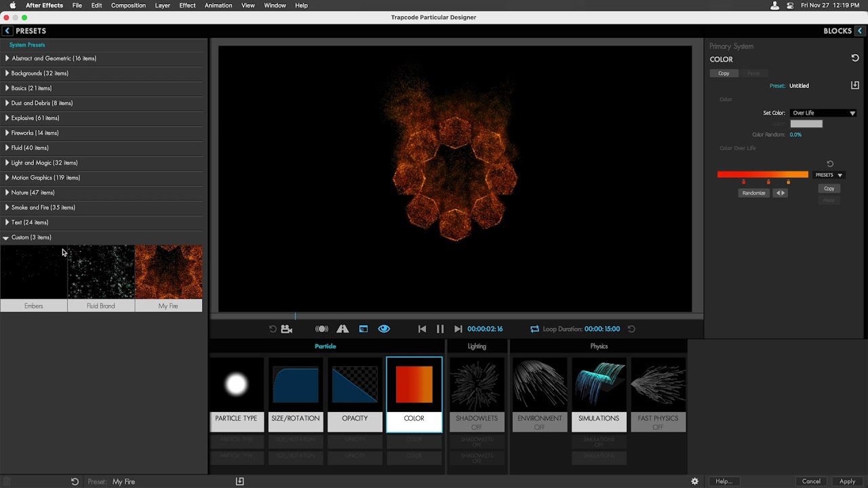Image resolution: width=868 pixels, height=488 pixels.
Task: Open the After Effects app menu
Action: [x=44, y=5]
